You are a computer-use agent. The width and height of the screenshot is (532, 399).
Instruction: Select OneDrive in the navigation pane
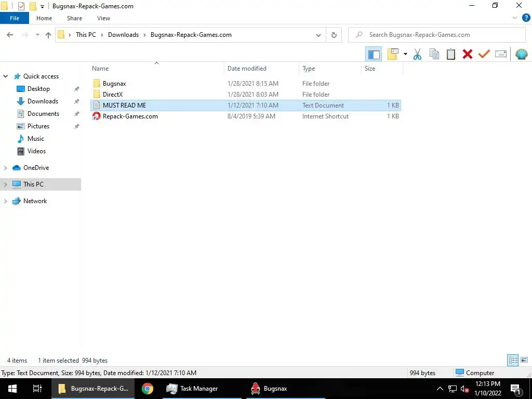[x=36, y=168]
